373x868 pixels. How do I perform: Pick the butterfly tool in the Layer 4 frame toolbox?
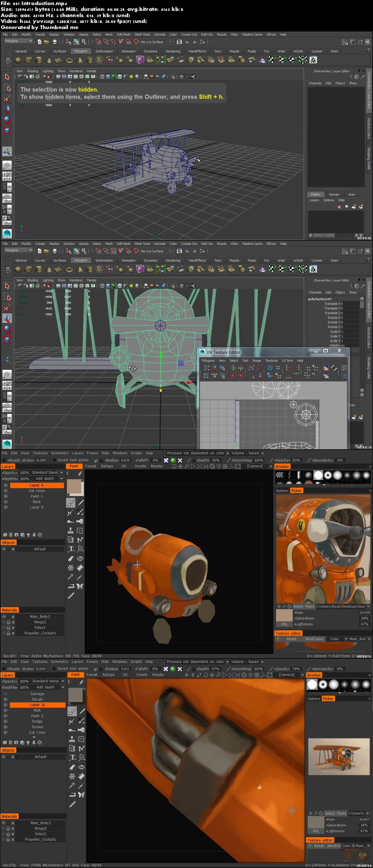(x=80, y=586)
